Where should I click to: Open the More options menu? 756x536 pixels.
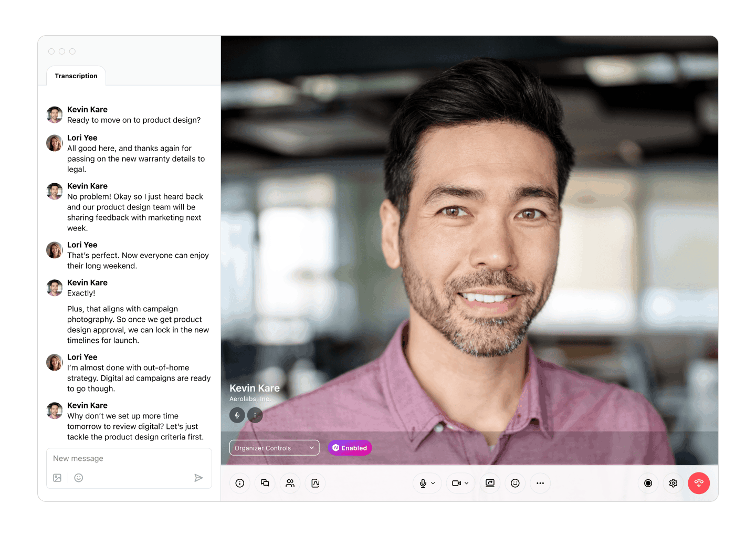pos(540,483)
